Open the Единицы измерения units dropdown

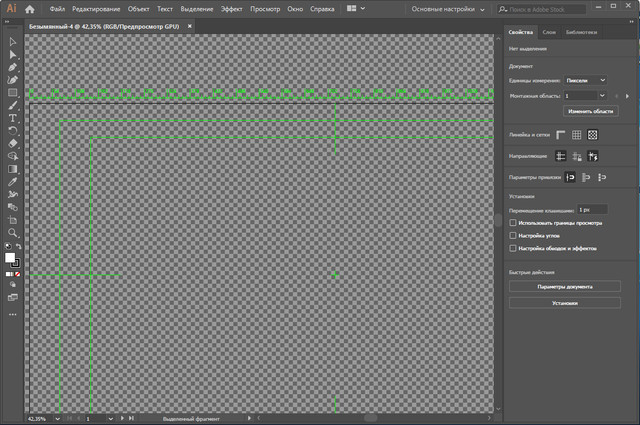[585, 80]
